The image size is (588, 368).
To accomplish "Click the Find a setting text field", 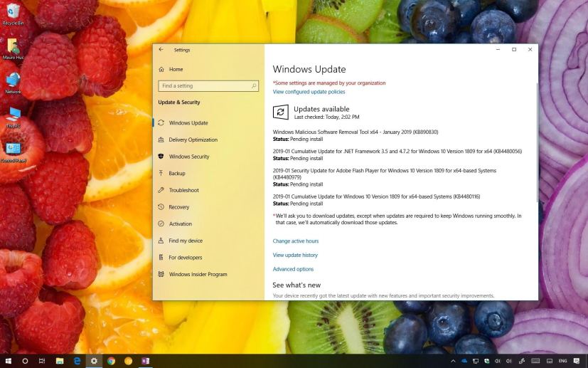I will (208, 86).
